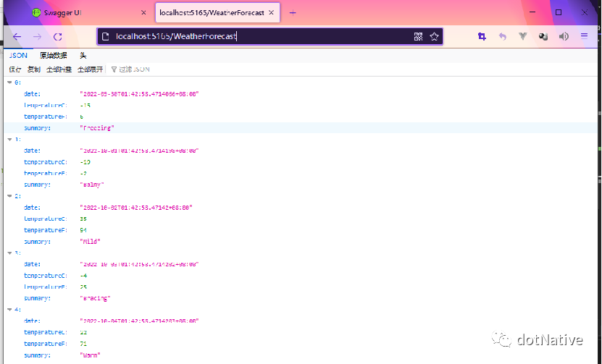Reload the page with the refresh icon
The width and height of the screenshot is (602, 364).
pos(57,37)
